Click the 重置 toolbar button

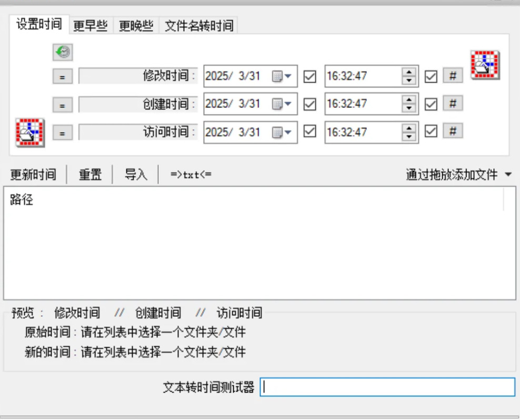pos(90,175)
